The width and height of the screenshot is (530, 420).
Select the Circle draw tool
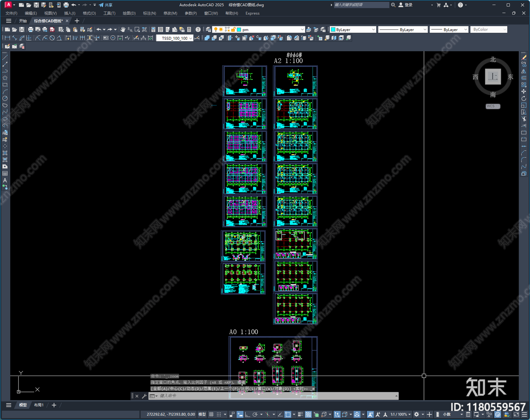pos(5,98)
